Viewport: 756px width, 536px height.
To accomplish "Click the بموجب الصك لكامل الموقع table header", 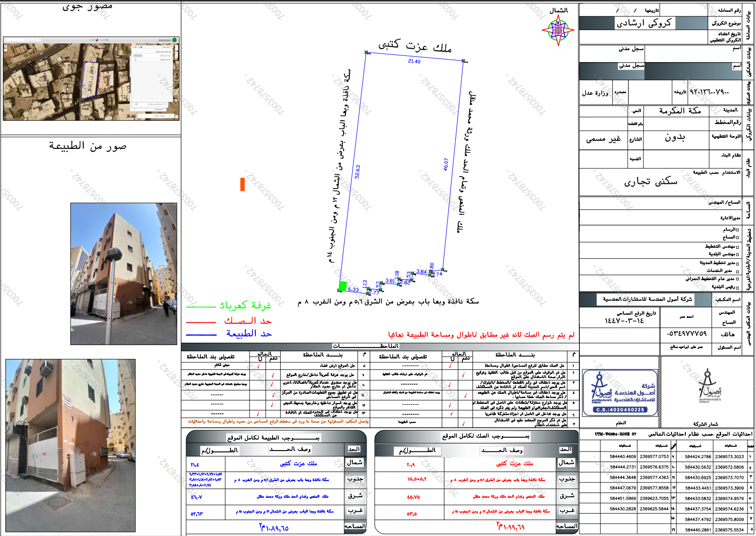I will click(x=486, y=436).
